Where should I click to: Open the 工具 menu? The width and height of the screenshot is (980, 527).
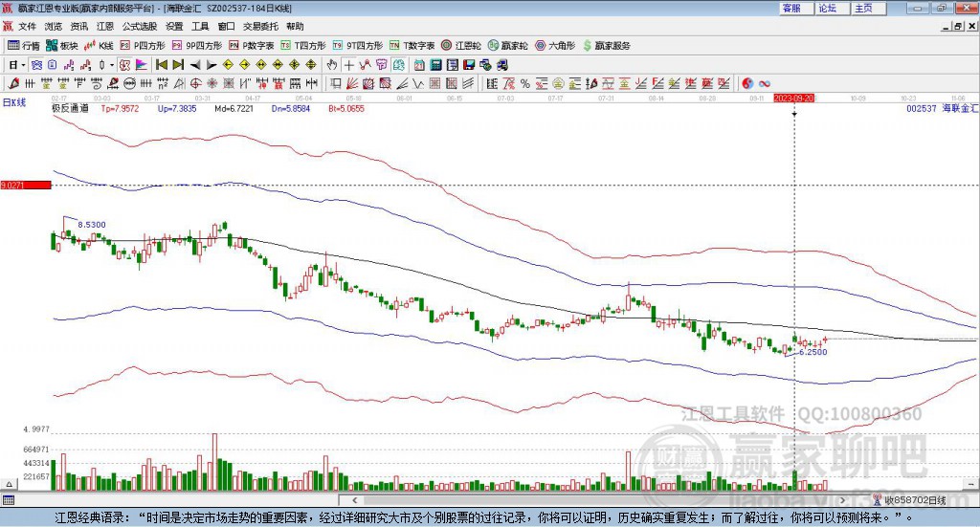click(200, 26)
